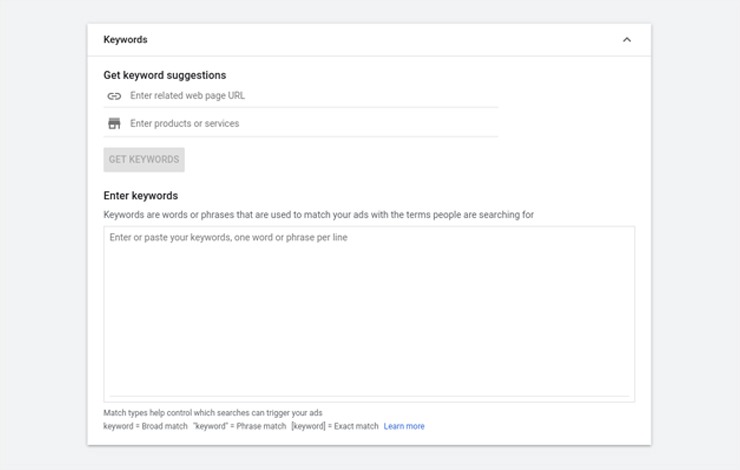This screenshot has width=740, height=470.
Task: Collapse the Keywords section with the chevron
Action: pyautogui.click(x=627, y=40)
